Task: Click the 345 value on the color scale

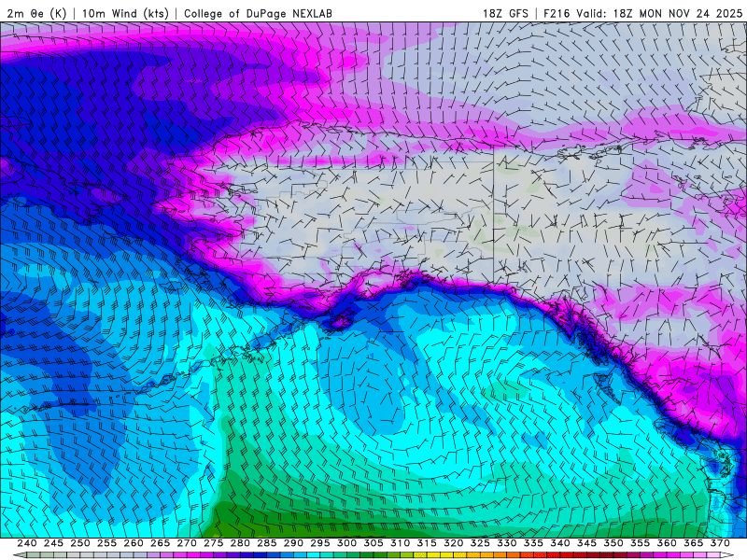Action: point(587,543)
